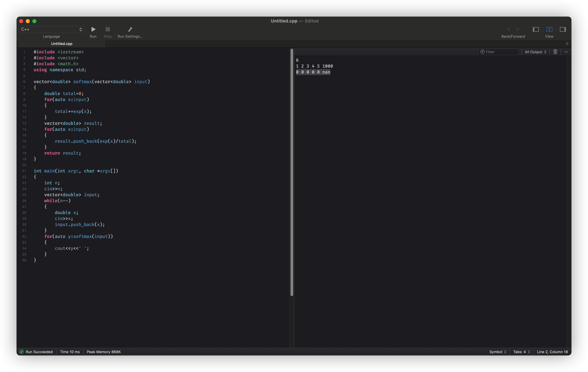
Task: Click 'return result;' on line 18
Action: 62,153
